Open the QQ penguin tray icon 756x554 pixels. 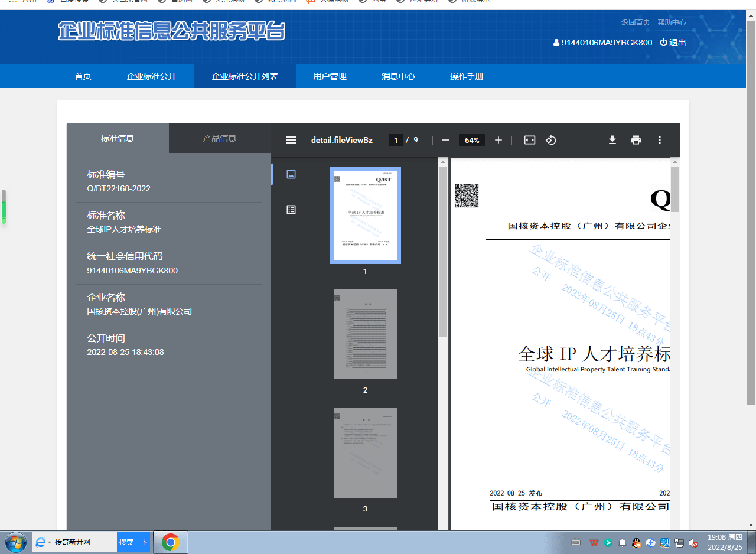637,542
